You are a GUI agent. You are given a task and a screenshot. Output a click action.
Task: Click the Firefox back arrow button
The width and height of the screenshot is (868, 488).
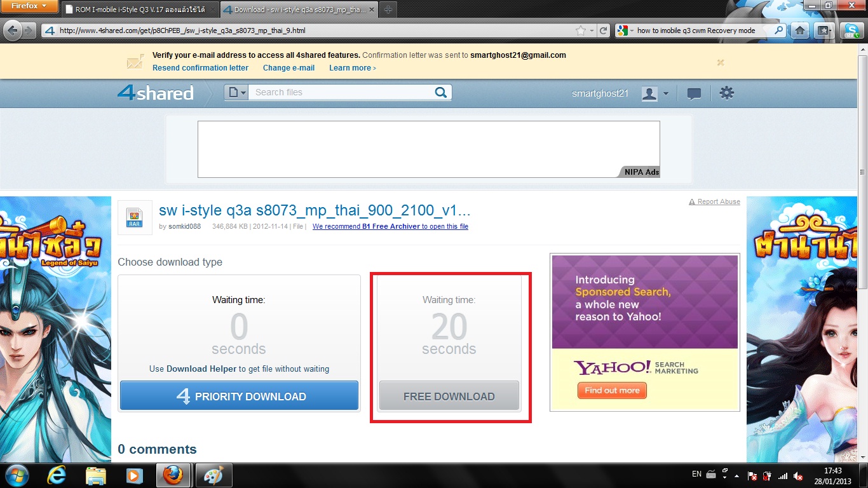13,30
